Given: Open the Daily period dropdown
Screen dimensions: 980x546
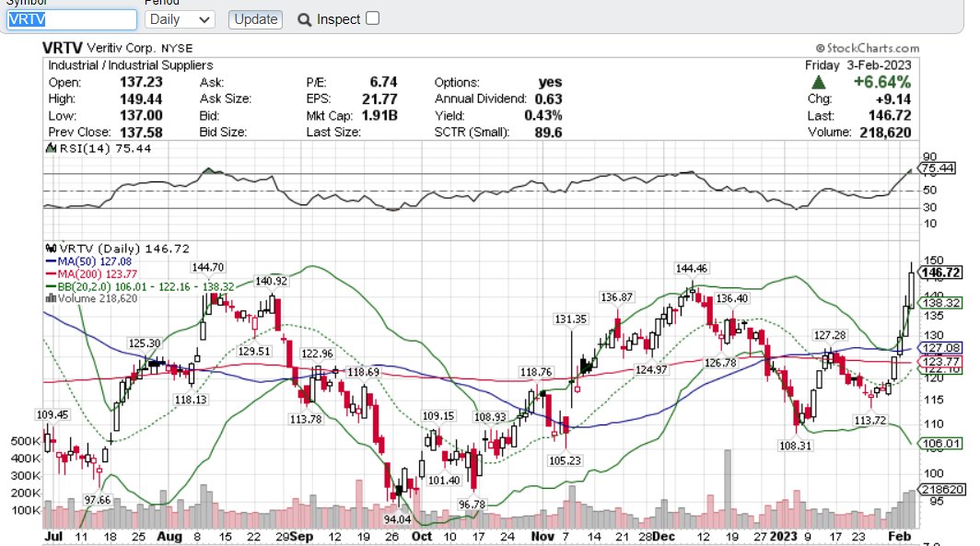Looking at the screenshot, I should pos(180,19).
